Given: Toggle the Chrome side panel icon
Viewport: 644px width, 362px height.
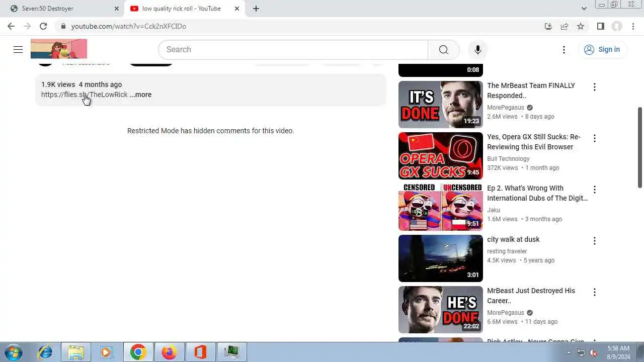Looking at the screenshot, I should [x=601, y=26].
